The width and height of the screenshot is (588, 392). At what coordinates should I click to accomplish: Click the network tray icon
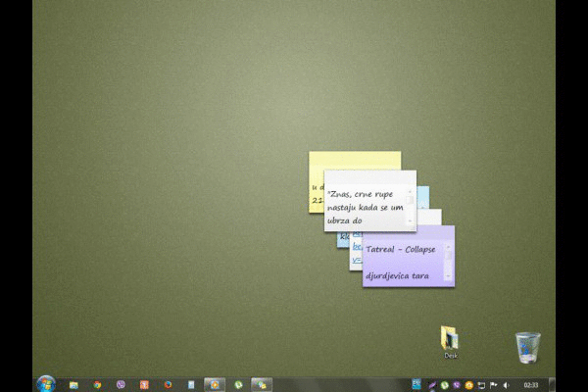pos(481,384)
